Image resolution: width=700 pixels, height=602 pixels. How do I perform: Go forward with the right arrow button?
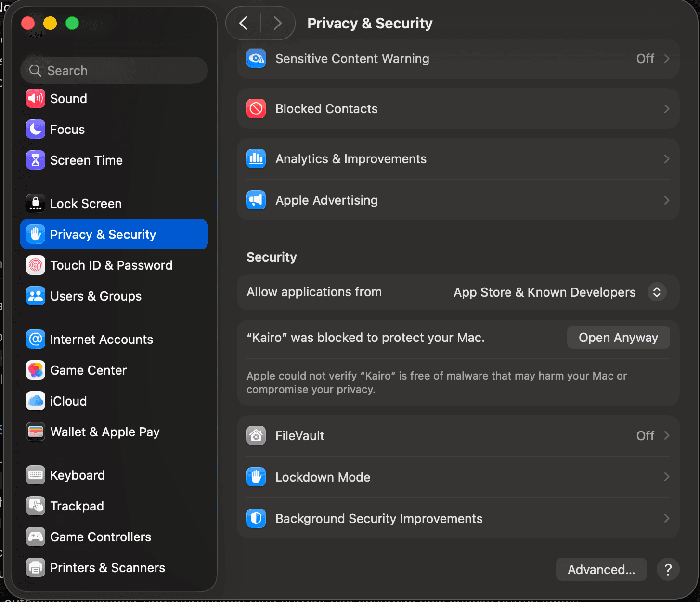point(277,23)
